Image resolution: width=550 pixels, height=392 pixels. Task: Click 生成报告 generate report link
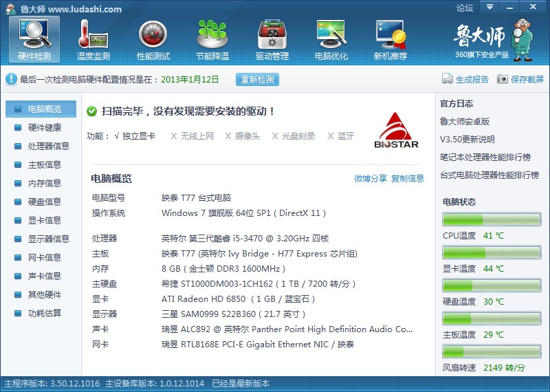point(472,79)
